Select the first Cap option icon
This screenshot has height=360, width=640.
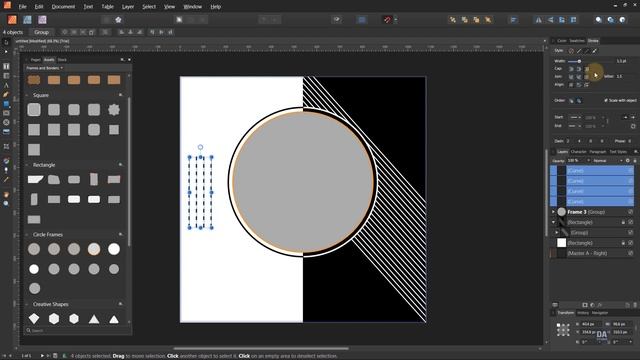[x=571, y=69]
